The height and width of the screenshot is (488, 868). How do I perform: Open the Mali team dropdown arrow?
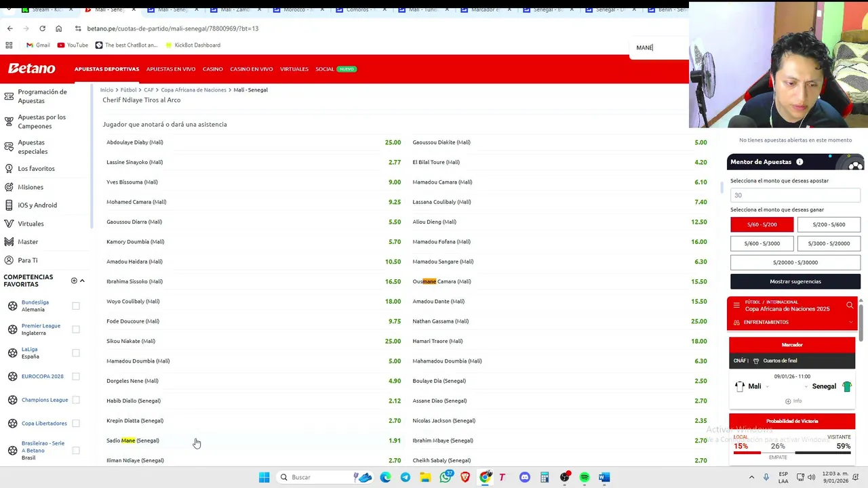(x=767, y=387)
